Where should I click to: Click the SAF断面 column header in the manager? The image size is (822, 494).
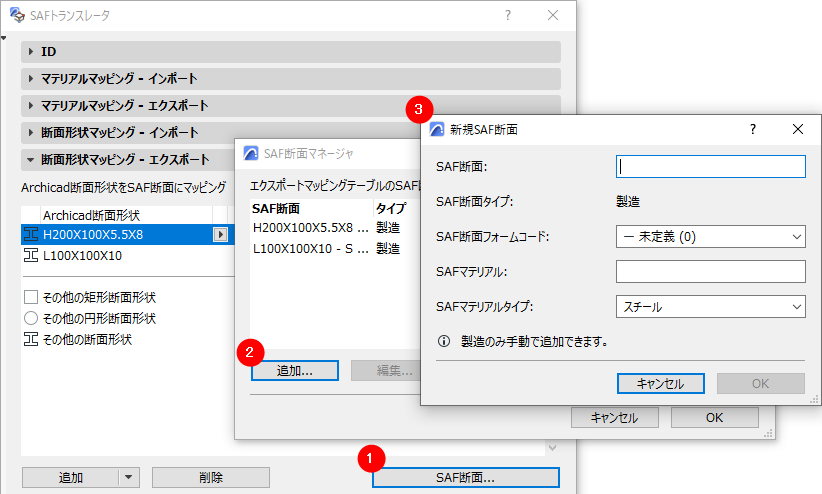311,208
